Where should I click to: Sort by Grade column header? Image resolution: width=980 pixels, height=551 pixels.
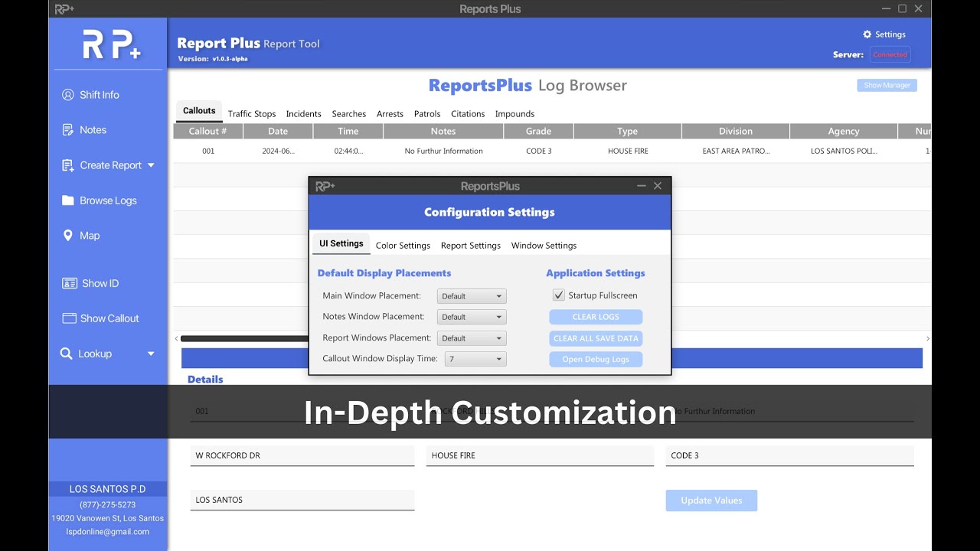[x=538, y=132]
